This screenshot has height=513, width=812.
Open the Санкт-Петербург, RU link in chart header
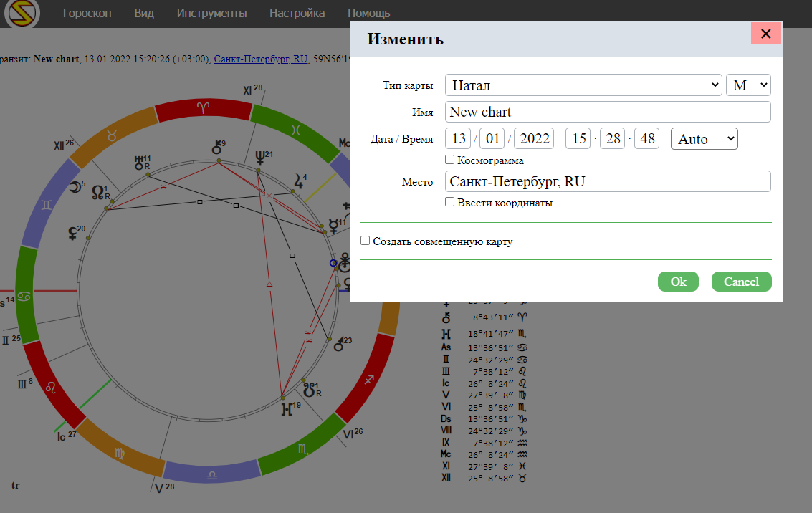click(x=261, y=59)
